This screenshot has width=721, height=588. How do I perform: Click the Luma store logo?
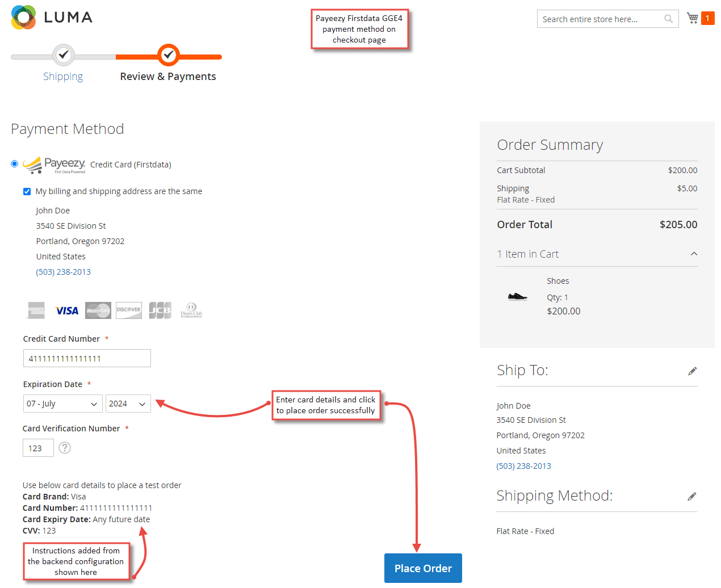(x=51, y=18)
